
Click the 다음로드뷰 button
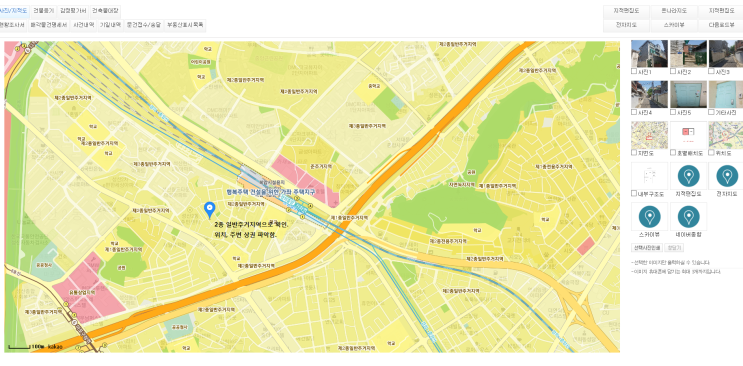(x=721, y=25)
